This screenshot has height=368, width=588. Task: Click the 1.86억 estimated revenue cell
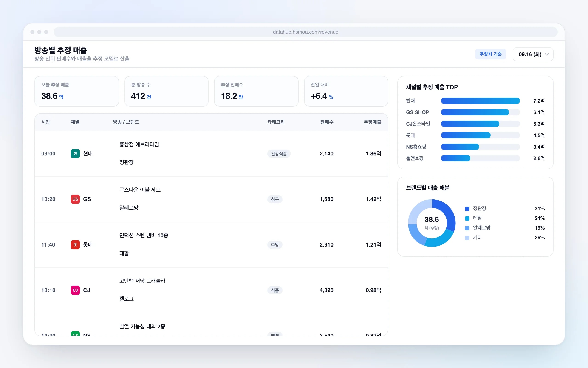point(373,154)
